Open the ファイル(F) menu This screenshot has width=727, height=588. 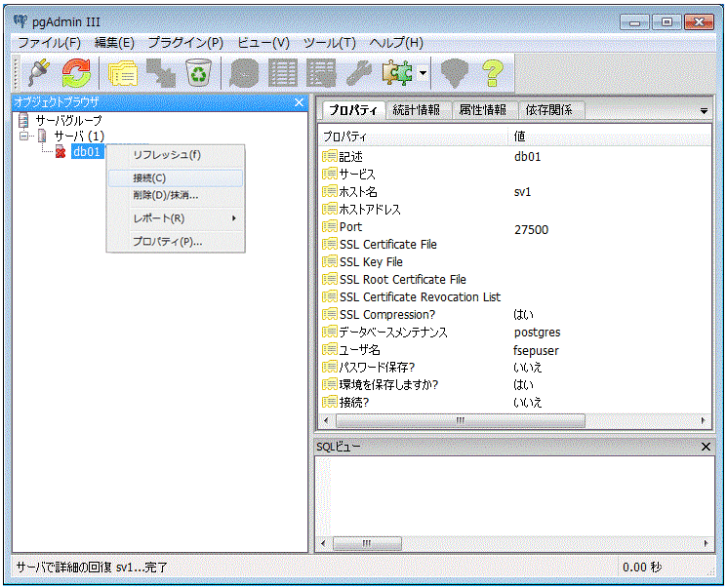[x=49, y=43]
